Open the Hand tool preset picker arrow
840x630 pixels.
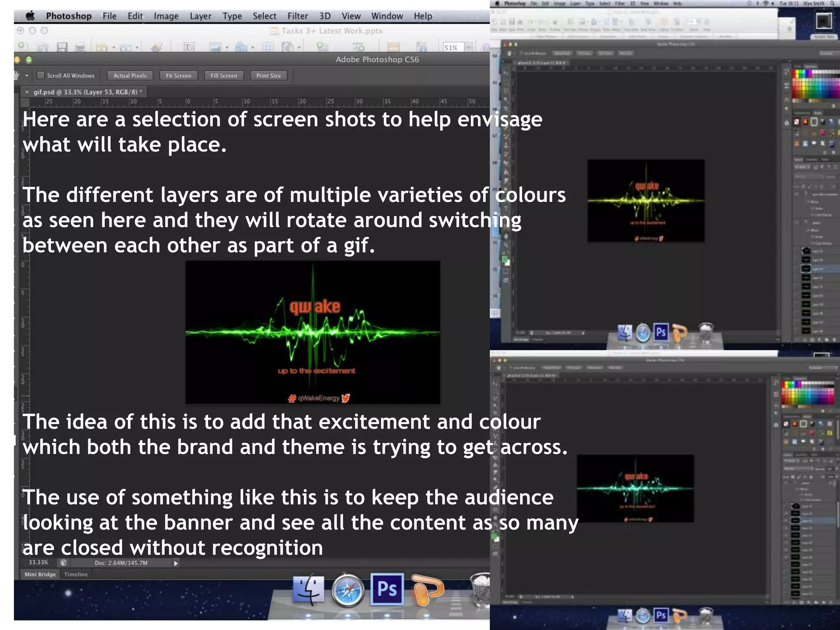tap(27, 76)
